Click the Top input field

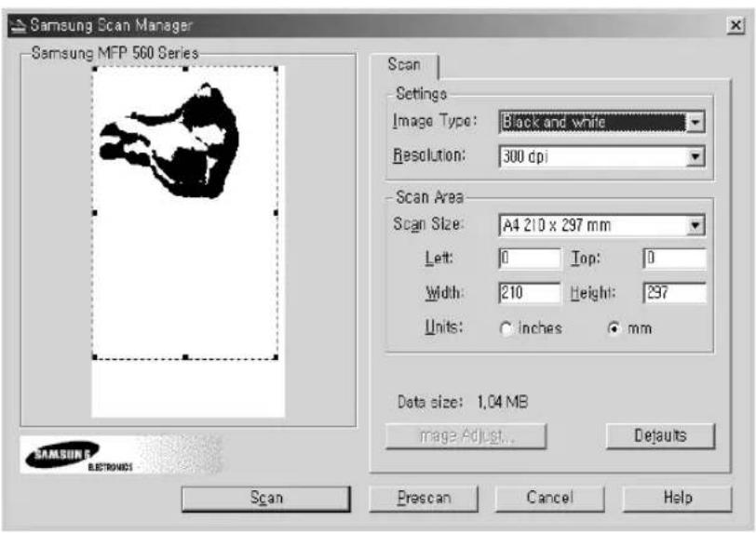coord(674,259)
